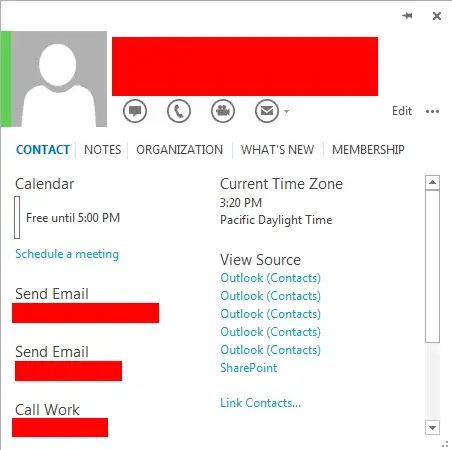Screen dimensions: 452x450
Task: Close the contact card
Action: coord(437,16)
